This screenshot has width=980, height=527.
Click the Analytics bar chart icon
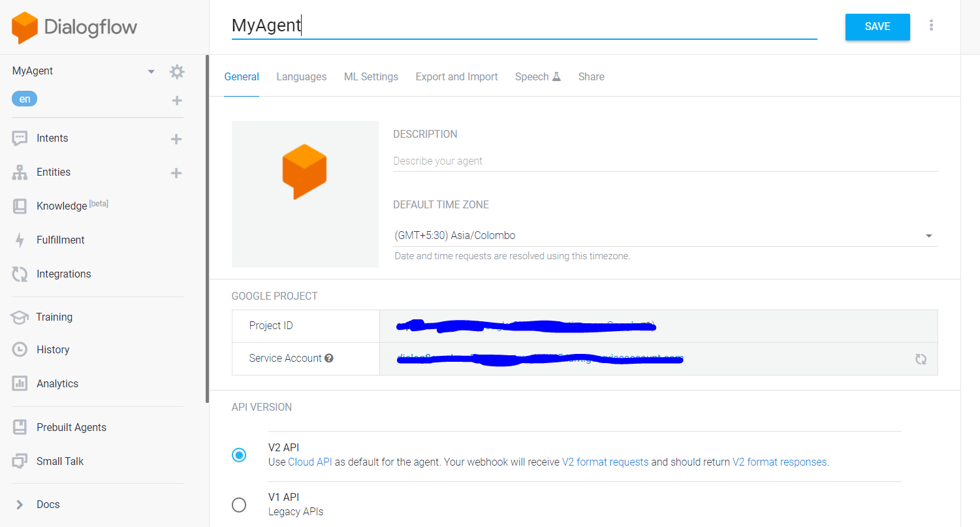pos(20,384)
